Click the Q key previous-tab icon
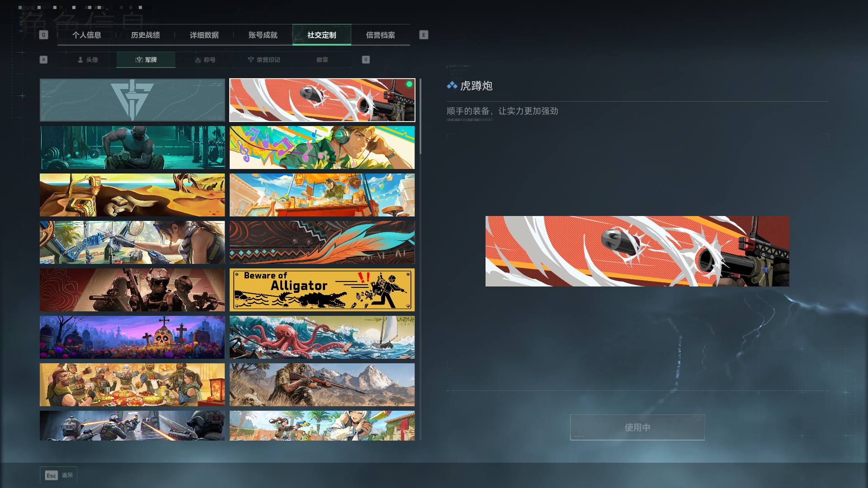The image size is (868, 488). pos(43,35)
